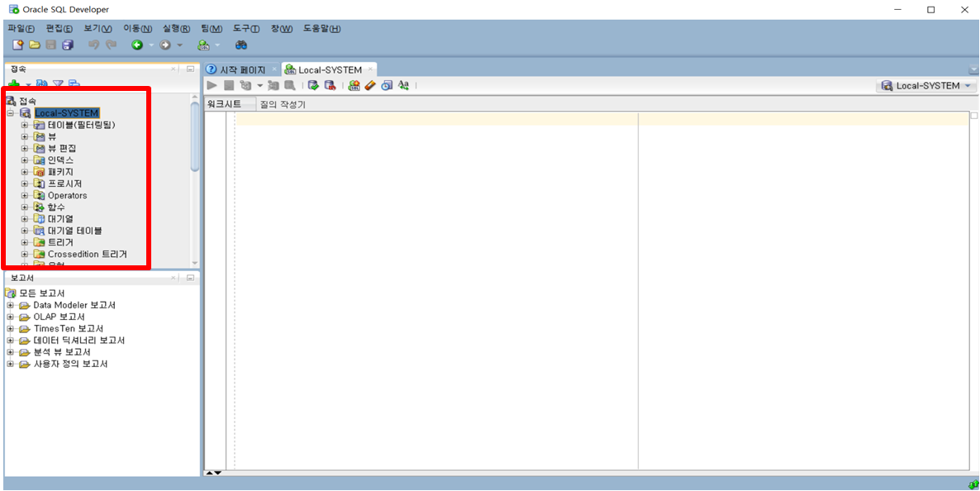Screen dimensions: 980x491
Task: Click the Undo arrow icon
Action: pos(93,45)
